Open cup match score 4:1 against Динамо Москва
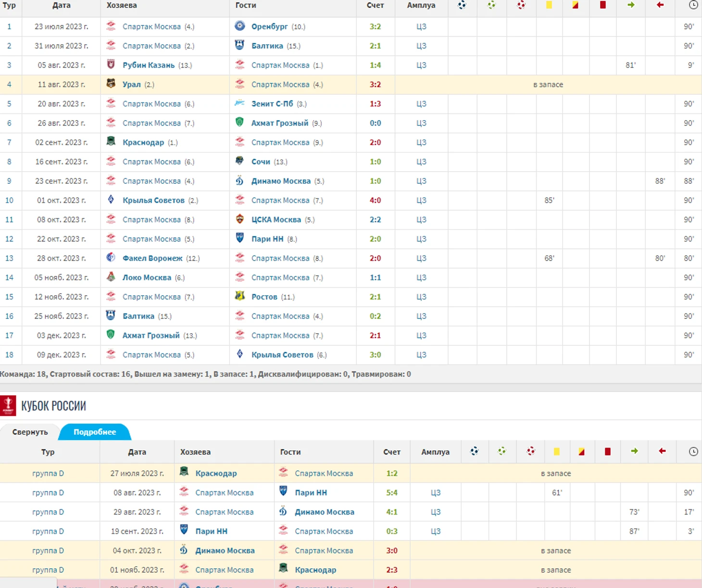The height and width of the screenshot is (588, 702). tap(392, 512)
